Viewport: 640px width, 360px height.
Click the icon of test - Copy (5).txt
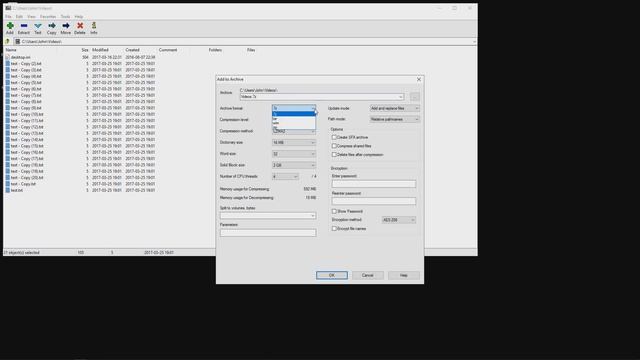[x=7, y=82]
